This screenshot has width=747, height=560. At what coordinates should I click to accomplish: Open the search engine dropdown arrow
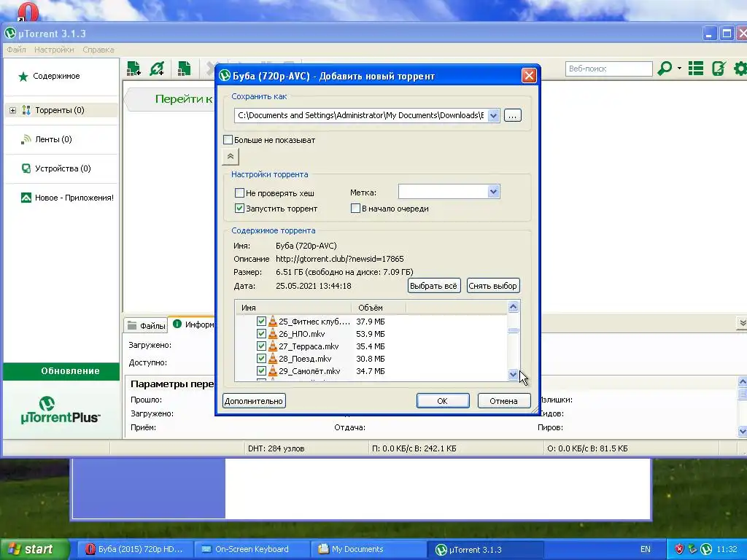point(679,69)
